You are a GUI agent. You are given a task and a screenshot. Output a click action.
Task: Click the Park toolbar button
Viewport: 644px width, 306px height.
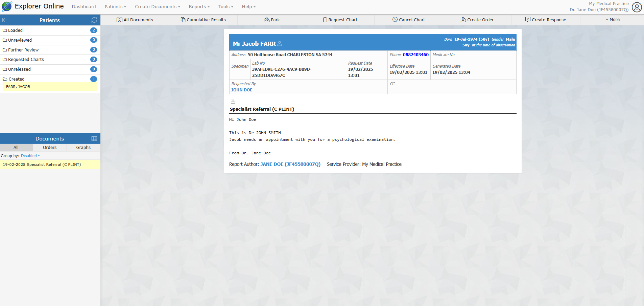click(272, 20)
